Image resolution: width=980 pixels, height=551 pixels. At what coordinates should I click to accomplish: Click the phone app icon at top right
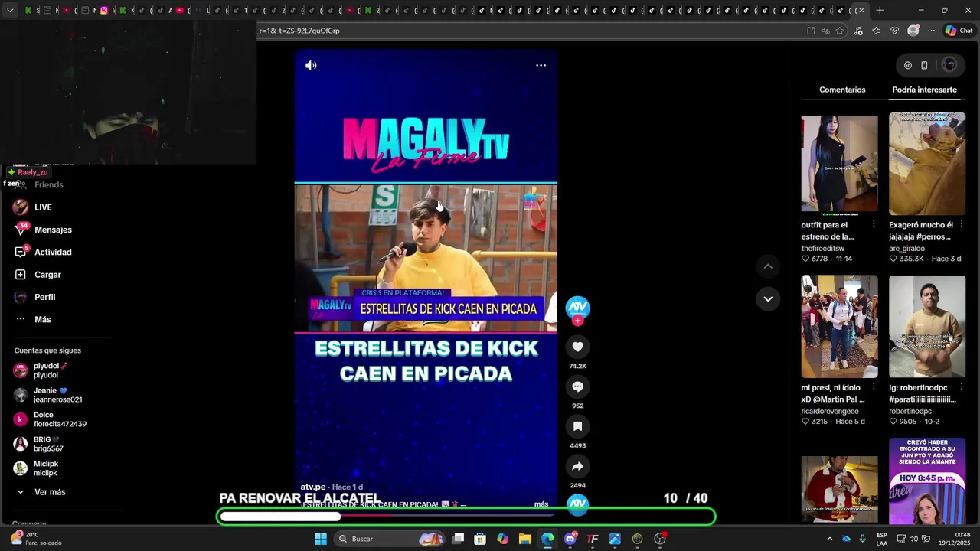click(924, 65)
